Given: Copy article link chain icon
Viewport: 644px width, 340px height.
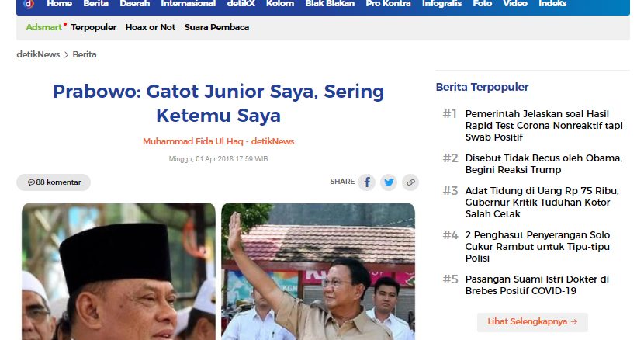Looking at the screenshot, I should [x=410, y=182].
